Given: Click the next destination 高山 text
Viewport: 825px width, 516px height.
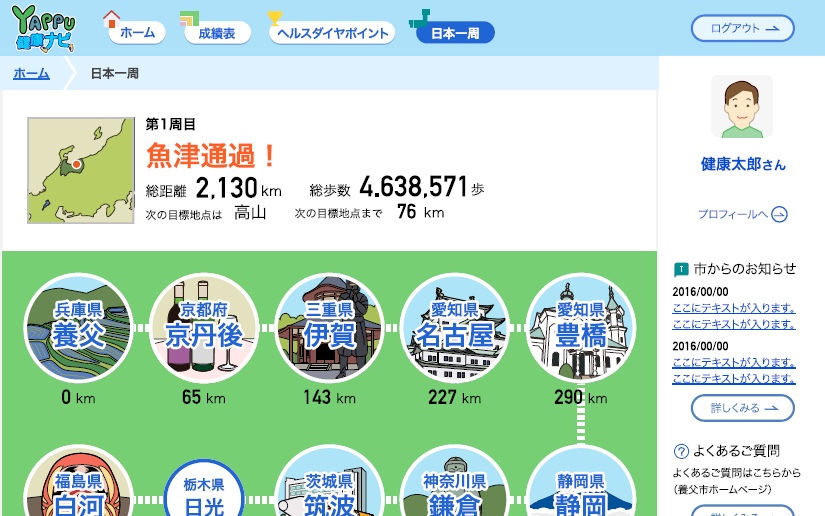Looking at the screenshot, I should [x=250, y=213].
